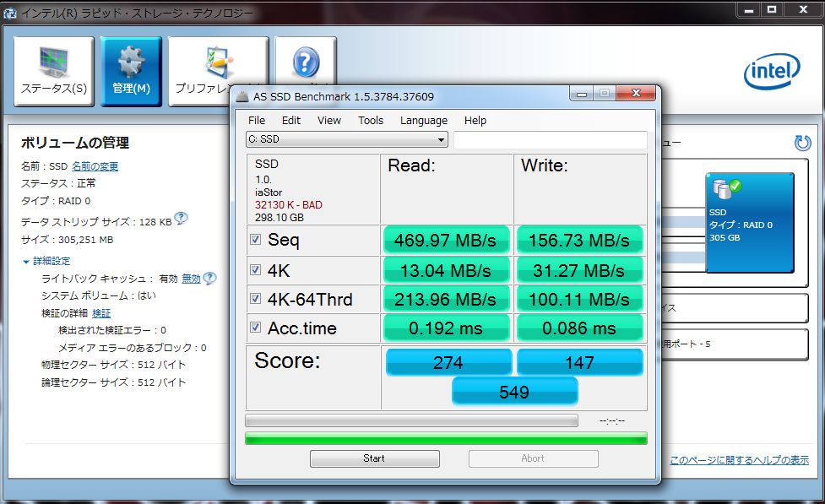Click the タイプ : RAID 0 text in left panel
Viewport: 825px width, 504px height.
click(x=55, y=201)
